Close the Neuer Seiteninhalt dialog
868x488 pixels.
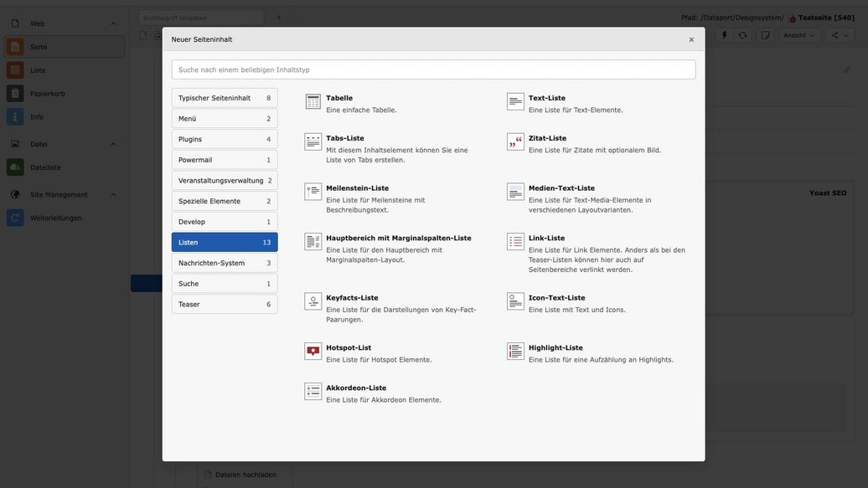coord(691,39)
